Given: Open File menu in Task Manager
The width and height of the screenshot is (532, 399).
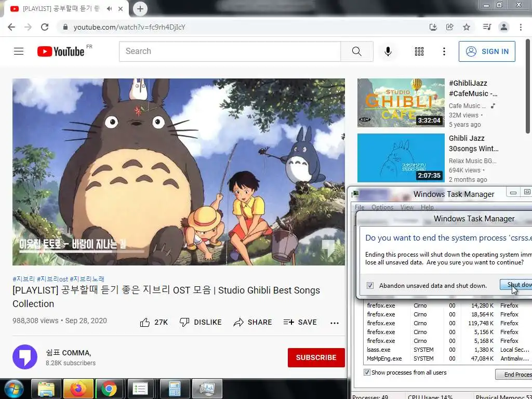Looking at the screenshot, I should pos(360,207).
